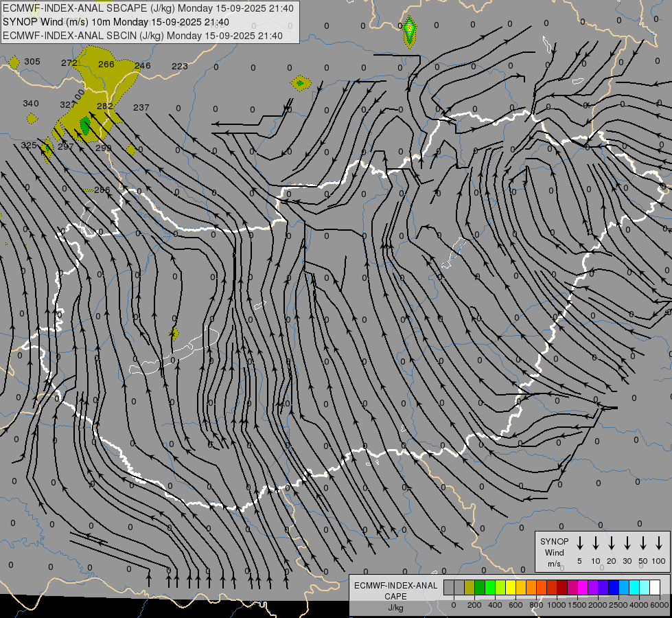
Task: Click the 200 tick label on CAPE scale
Action: (x=474, y=605)
